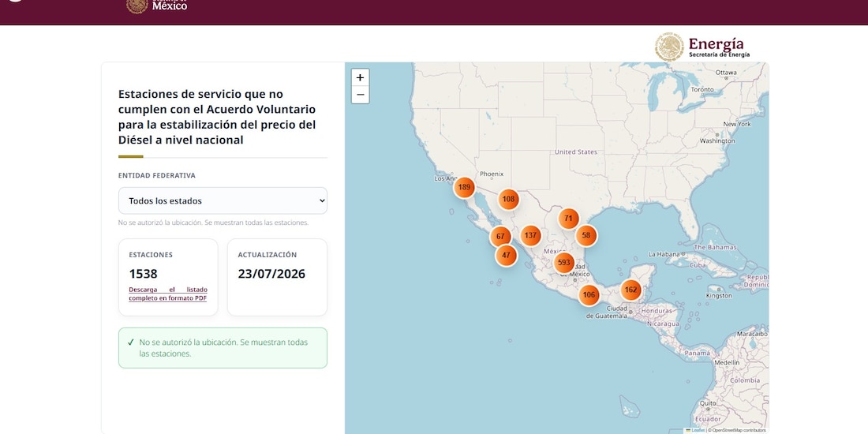This screenshot has width=868, height=434.
Task: Click the Quito map label
Action: tap(708, 403)
